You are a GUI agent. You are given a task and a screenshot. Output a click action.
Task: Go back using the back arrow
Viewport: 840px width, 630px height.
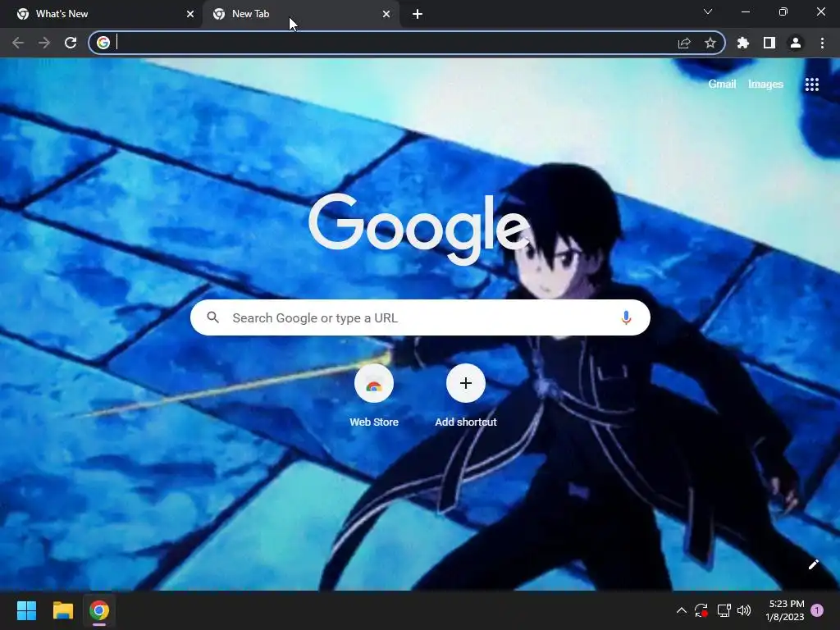point(18,43)
